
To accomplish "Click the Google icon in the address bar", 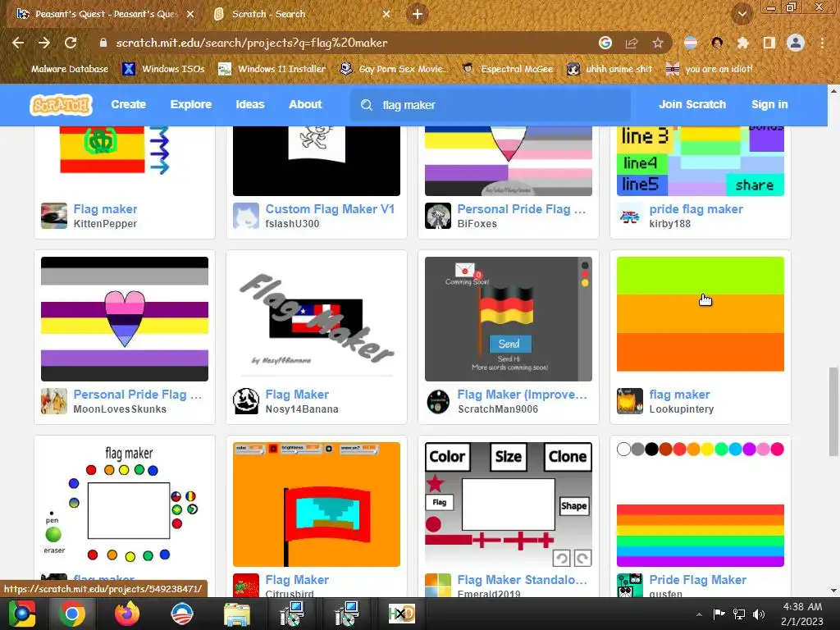I will (x=605, y=43).
